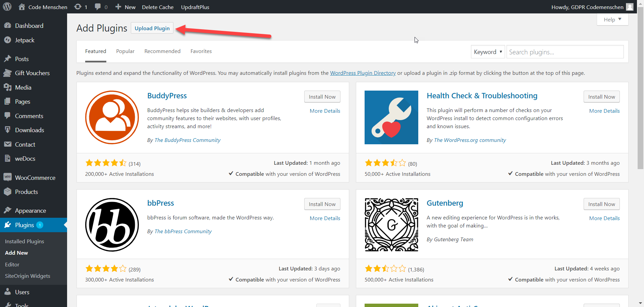Click the plus icon next to New
Viewport: 644px width, 307px height.
(x=118, y=7)
